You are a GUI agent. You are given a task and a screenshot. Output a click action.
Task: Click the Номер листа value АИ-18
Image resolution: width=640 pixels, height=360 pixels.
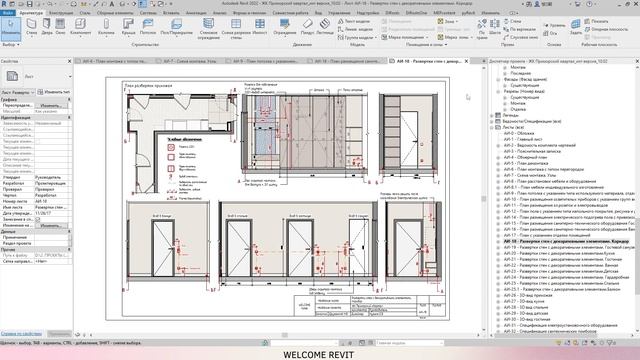coord(51,202)
